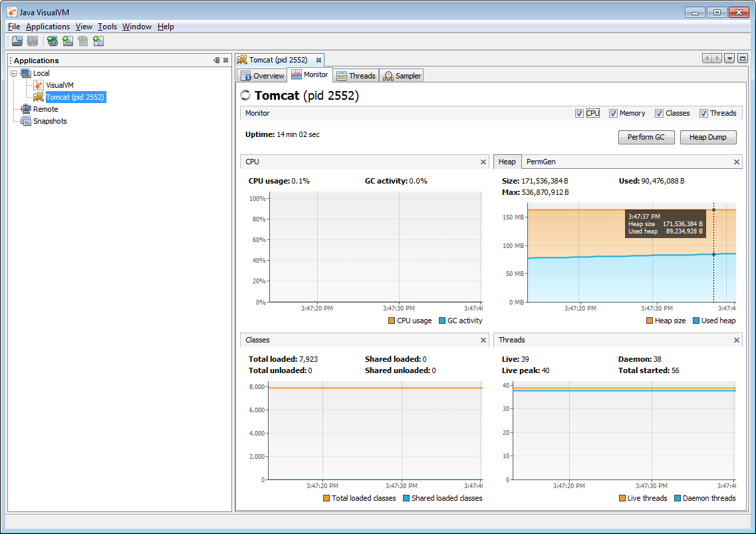Click the Perform GC button

646,137
